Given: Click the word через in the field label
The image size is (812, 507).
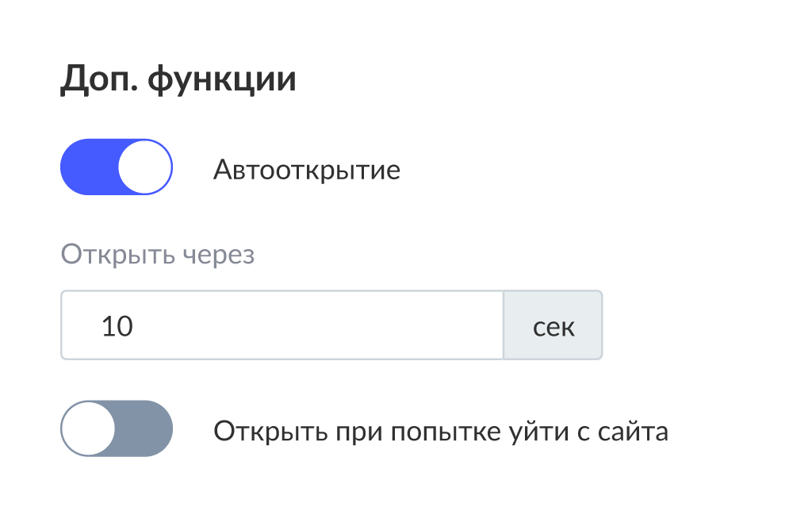Looking at the screenshot, I should (x=218, y=256).
